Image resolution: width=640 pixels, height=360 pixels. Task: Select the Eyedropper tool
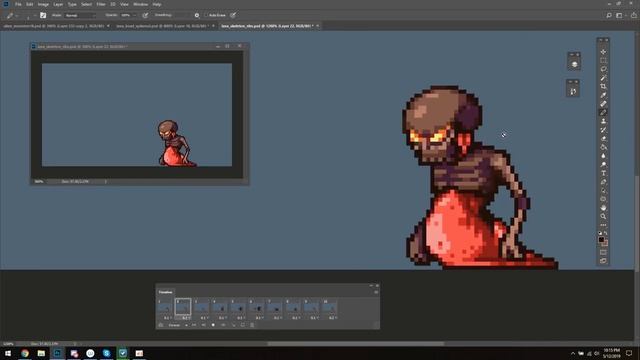603,95
